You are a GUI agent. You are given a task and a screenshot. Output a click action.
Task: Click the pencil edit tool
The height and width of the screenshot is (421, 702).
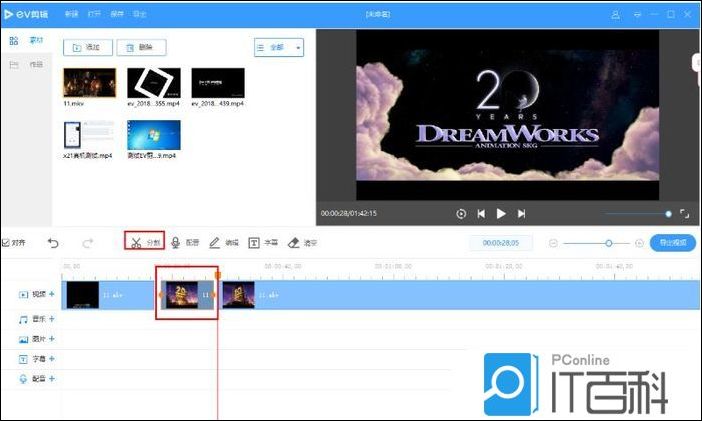(223, 242)
